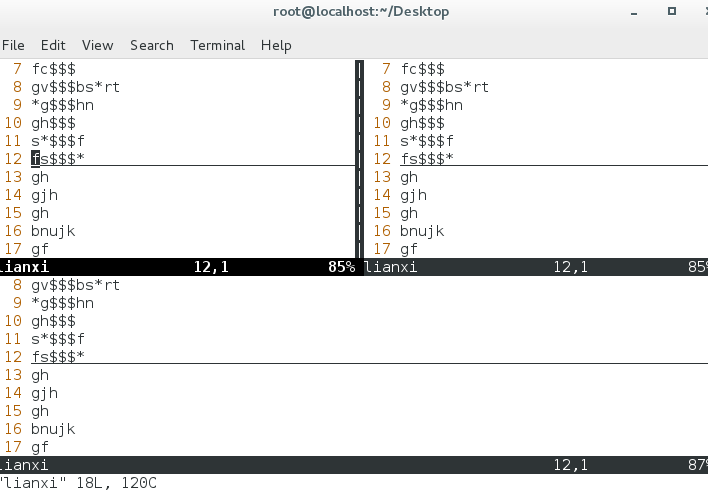Click line 9 *g$$$hn in right split

click(431, 105)
